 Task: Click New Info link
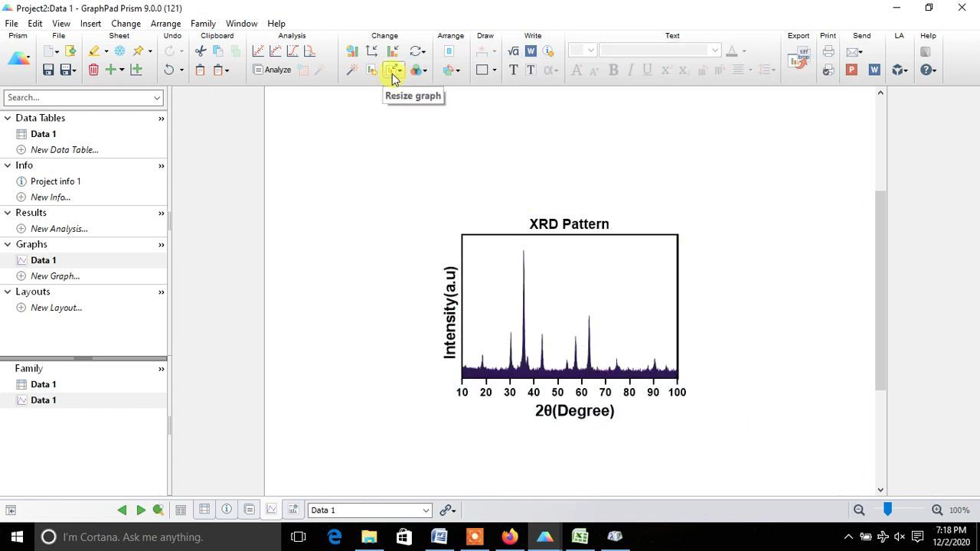tap(51, 197)
